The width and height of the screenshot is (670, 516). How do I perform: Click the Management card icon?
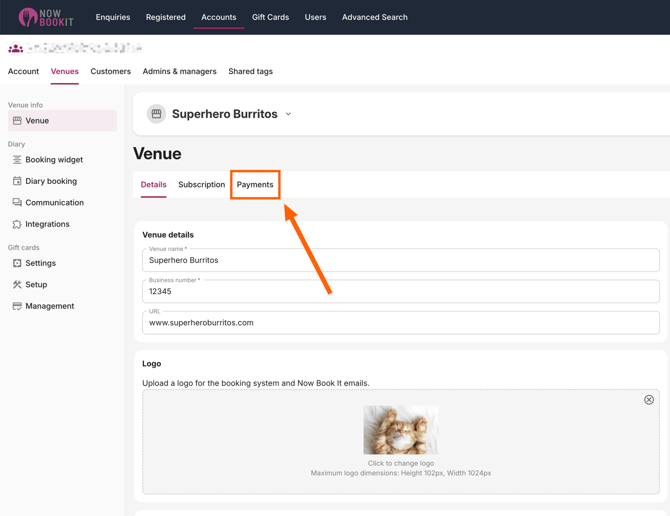coord(17,306)
